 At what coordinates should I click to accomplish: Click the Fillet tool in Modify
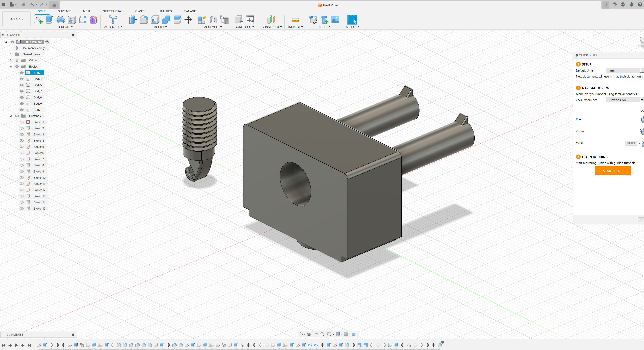[144, 20]
